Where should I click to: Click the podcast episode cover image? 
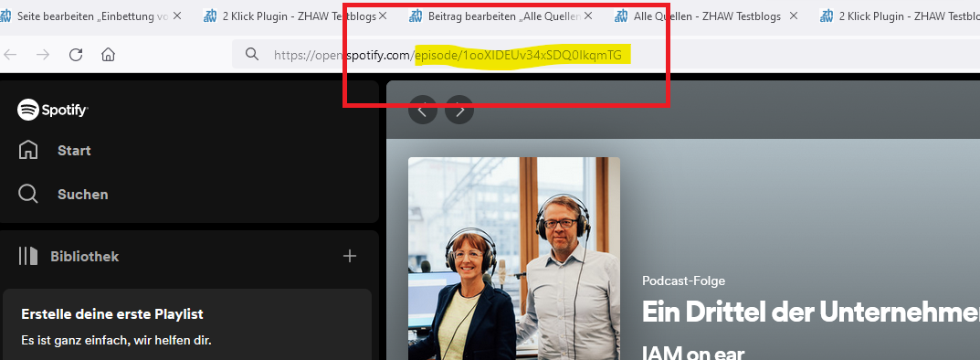coord(514,259)
